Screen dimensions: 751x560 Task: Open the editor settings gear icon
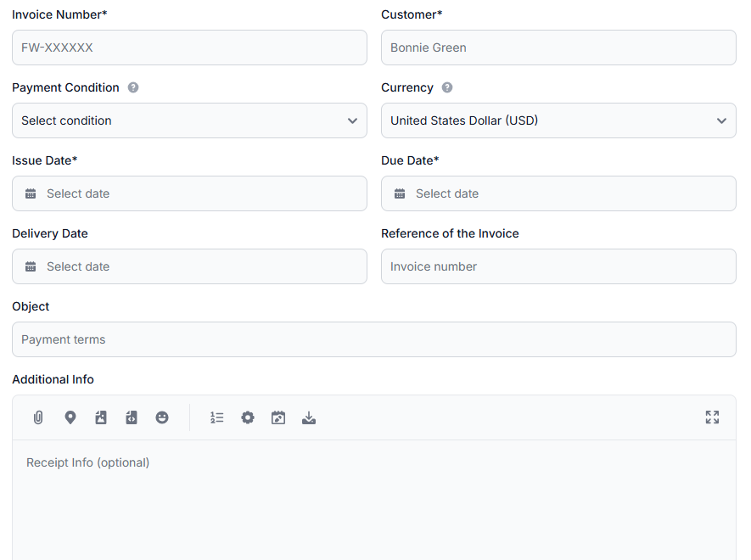click(x=247, y=417)
